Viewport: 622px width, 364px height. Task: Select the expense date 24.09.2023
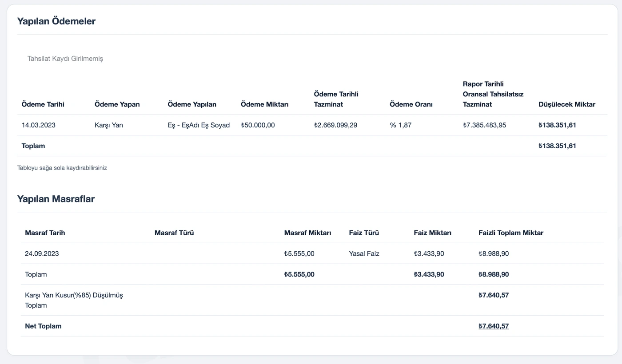42,253
